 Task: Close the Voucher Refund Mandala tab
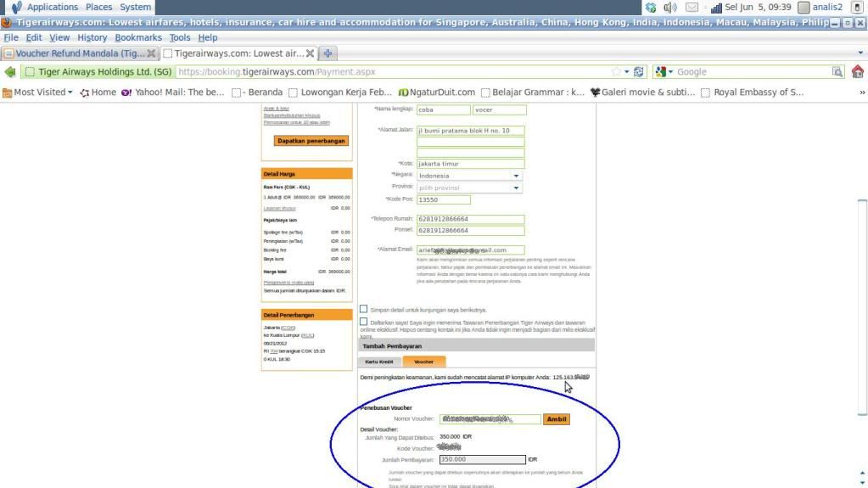coord(151,53)
